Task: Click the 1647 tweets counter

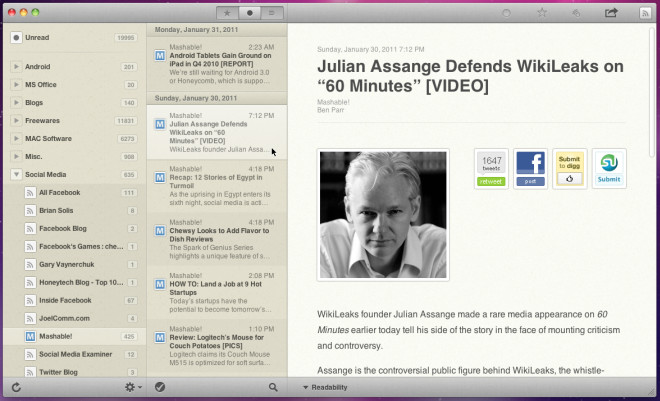Action: 491,163
